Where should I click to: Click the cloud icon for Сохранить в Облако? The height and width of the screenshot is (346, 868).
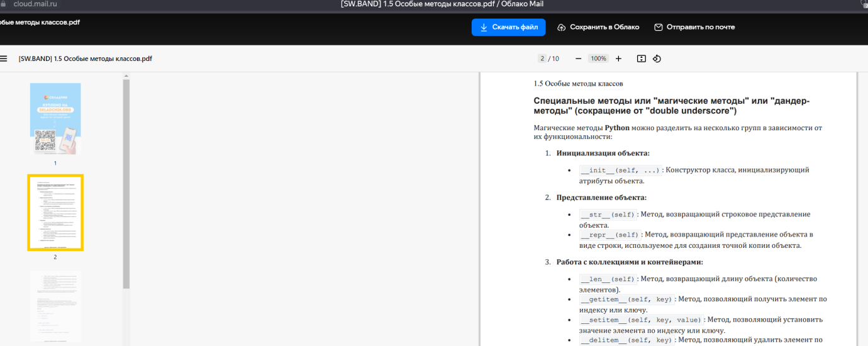pyautogui.click(x=562, y=27)
